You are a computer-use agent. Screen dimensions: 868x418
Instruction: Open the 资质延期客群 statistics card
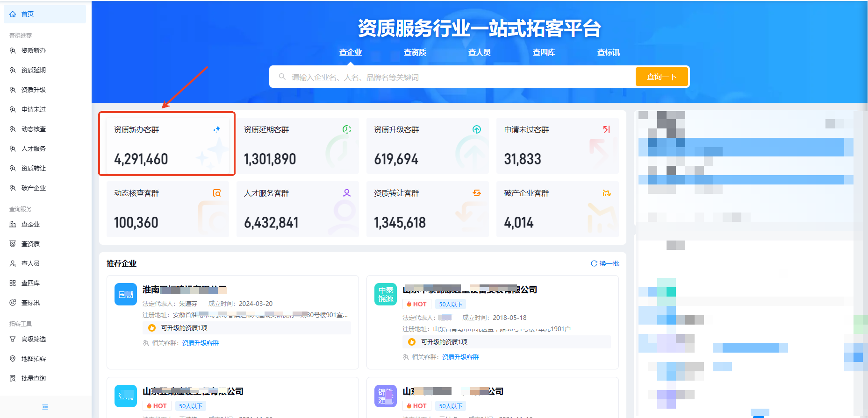(297, 146)
